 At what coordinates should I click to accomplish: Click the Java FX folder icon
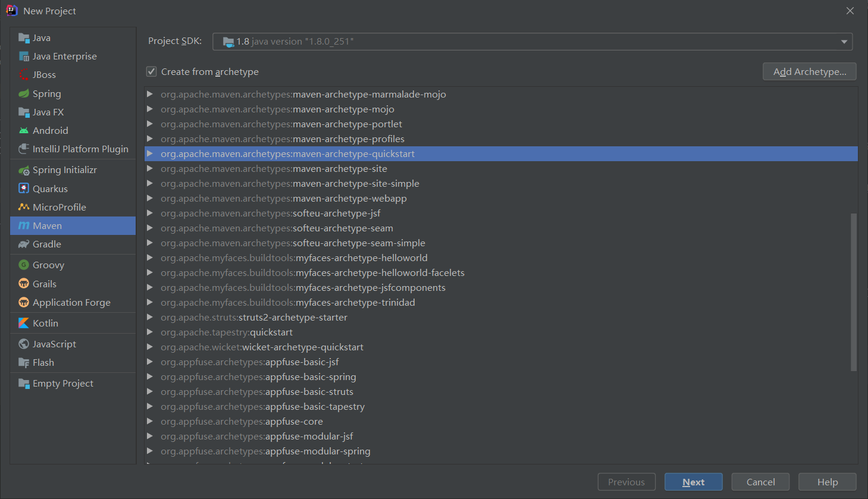[24, 112]
